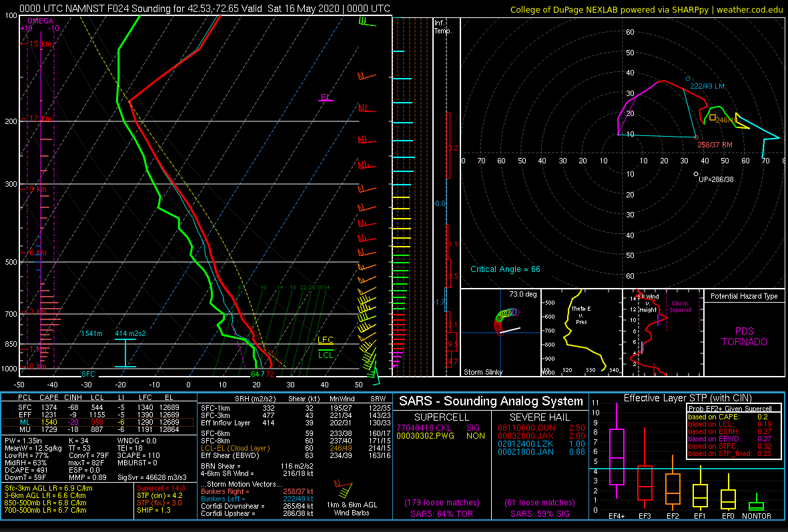The image size is (788, 532).
Task: Click the SFC-1km SRH row
Action: (x=296, y=409)
